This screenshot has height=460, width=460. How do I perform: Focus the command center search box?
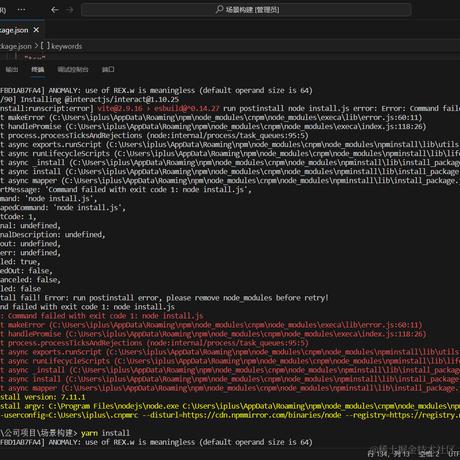pyautogui.click(x=246, y=10)
